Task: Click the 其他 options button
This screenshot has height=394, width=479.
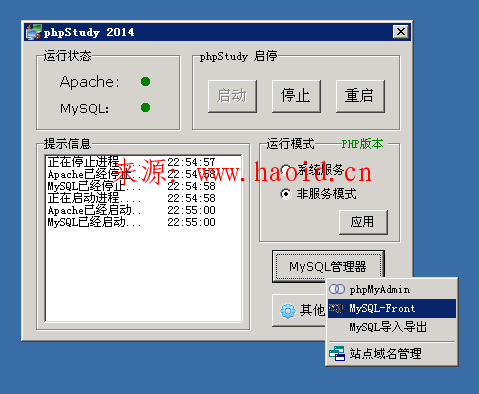Action: pyautogui.click(x=299, y=310)
